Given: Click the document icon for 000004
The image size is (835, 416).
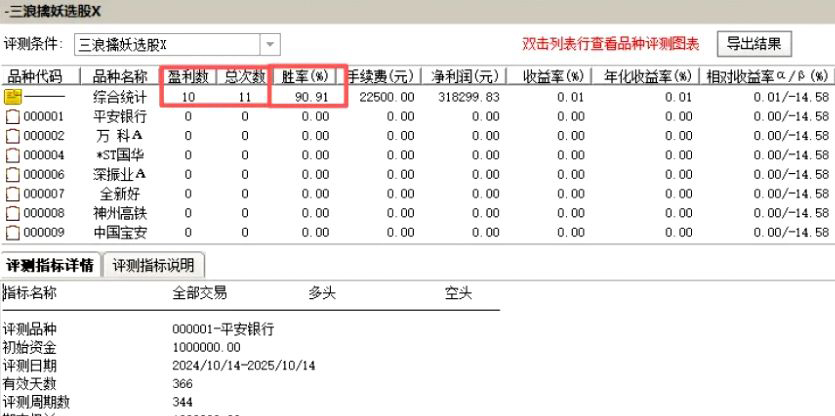Looking at the screenshot, I should (x=13, y=156).
